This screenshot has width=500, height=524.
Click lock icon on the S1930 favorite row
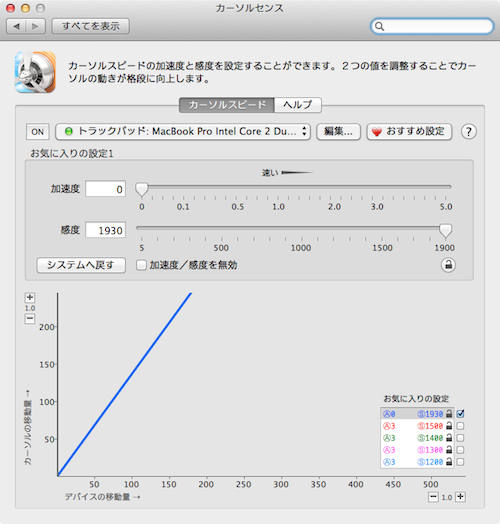coord(449,414)
